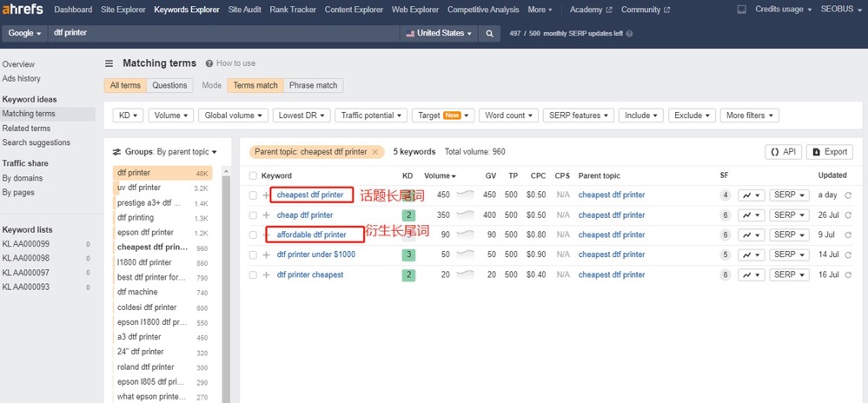Check the affordable dtf printer row checkbox
Viewport: 868px width, 403px height.
pyautogui.click(x=253, y=235)
